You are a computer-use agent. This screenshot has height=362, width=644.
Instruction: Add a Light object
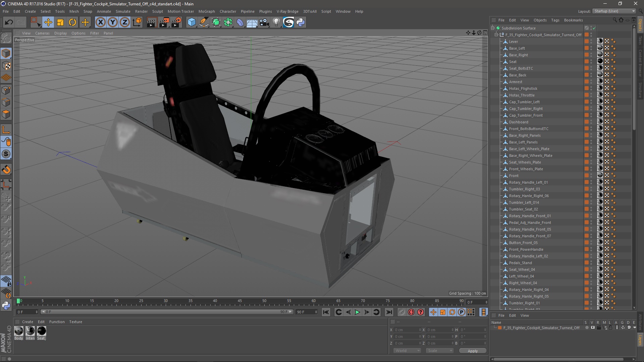coord(276,22)
